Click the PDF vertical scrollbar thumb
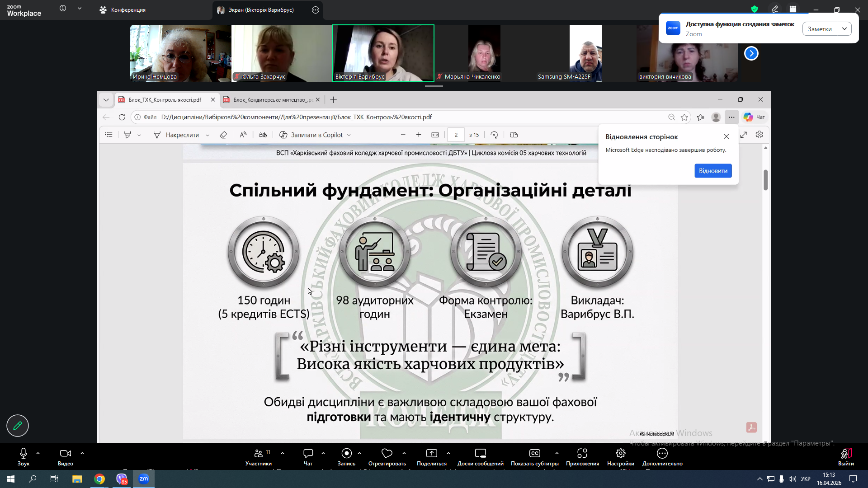868x488 pixels. 765,180
